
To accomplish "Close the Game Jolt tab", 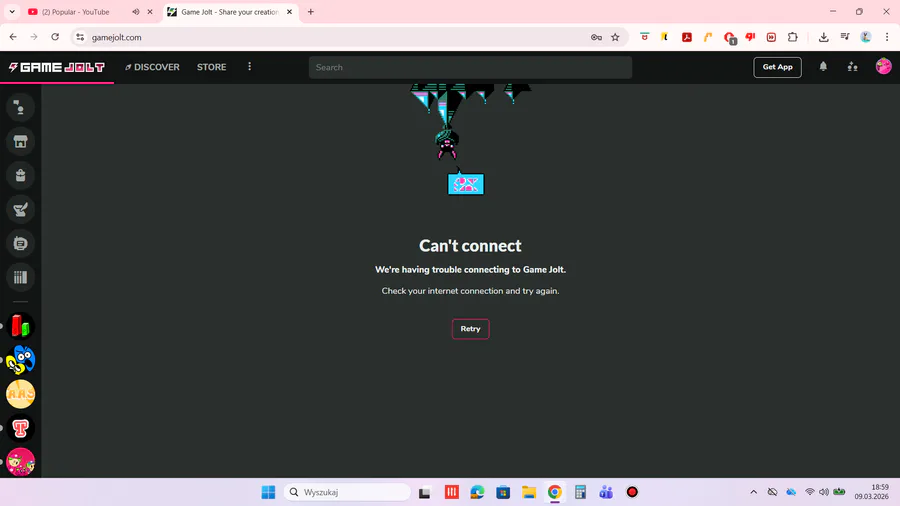I will (289, 11).
